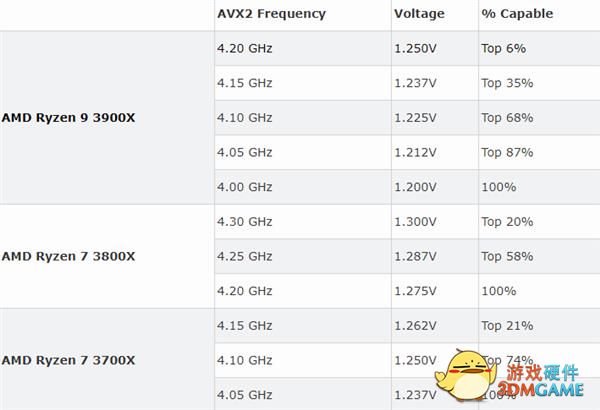
Task: Click the 1.212V voltage cell
Action: pyautogui.click(x=415, y=152)
